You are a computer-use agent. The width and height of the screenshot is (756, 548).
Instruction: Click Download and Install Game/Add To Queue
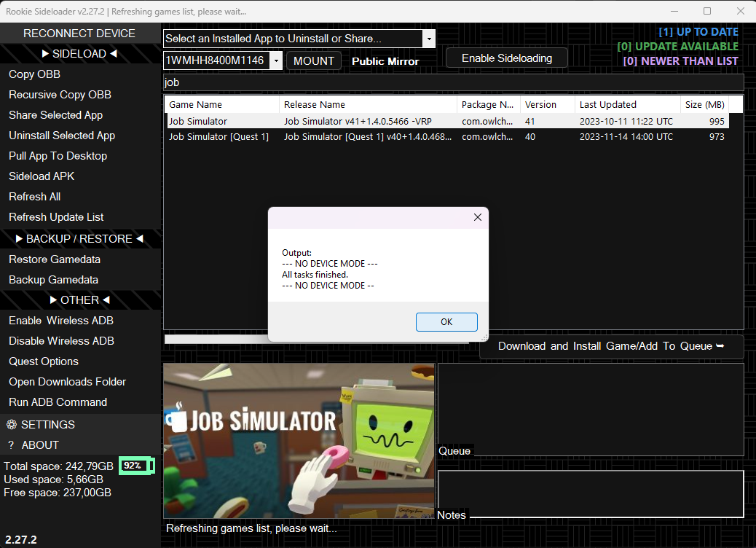pyautogui.click(x=611, y=346)
